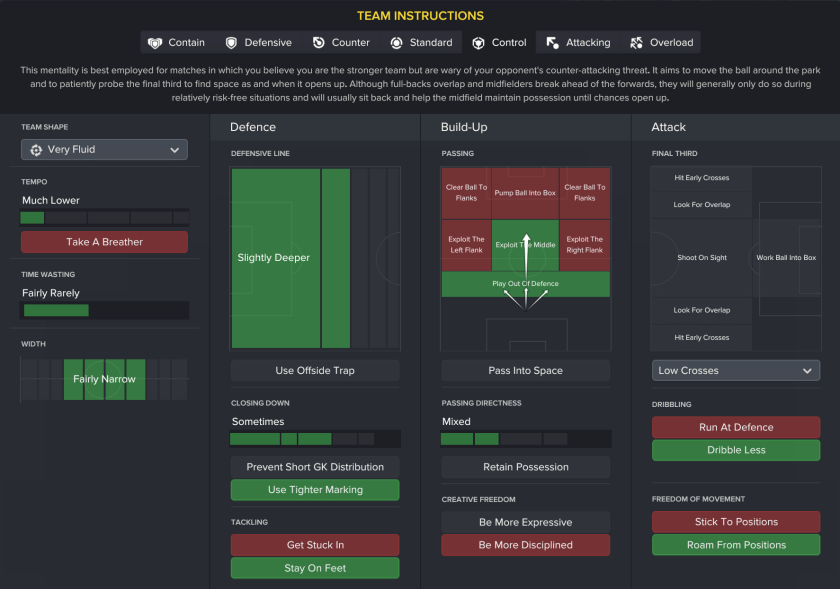
Task: Click the Overload mentality icon
Action: point(636,43)
